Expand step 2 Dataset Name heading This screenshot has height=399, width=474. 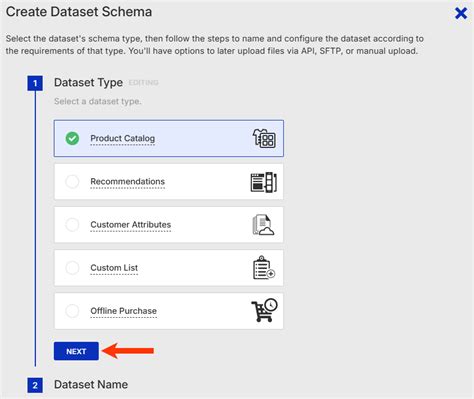click(x=91, y=384)
